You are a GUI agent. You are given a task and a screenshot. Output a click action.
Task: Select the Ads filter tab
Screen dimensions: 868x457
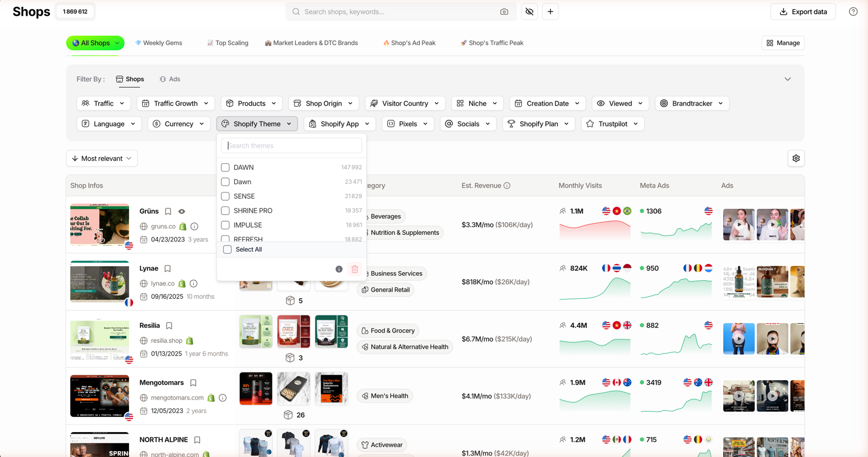(x=170, y=79)
